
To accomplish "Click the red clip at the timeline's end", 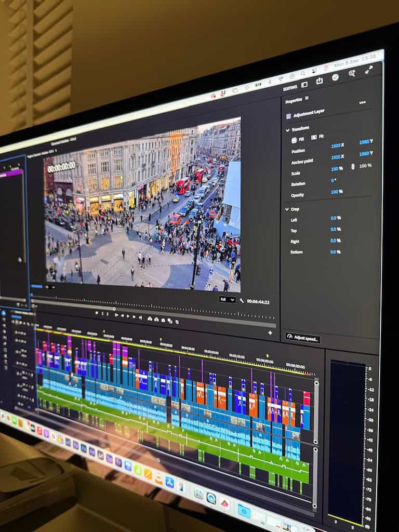I will (307, 398).
